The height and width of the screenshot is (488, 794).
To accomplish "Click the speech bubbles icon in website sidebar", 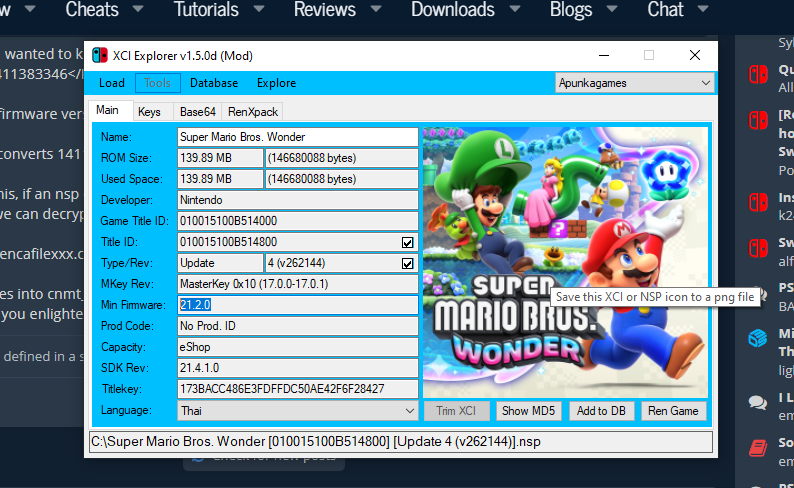I will pos(758,403).
